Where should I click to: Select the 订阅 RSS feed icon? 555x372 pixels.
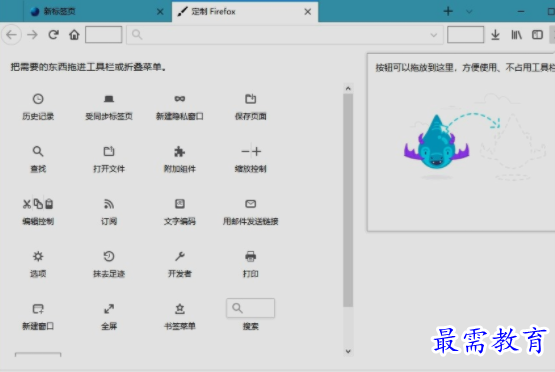[x=109, y=204]
